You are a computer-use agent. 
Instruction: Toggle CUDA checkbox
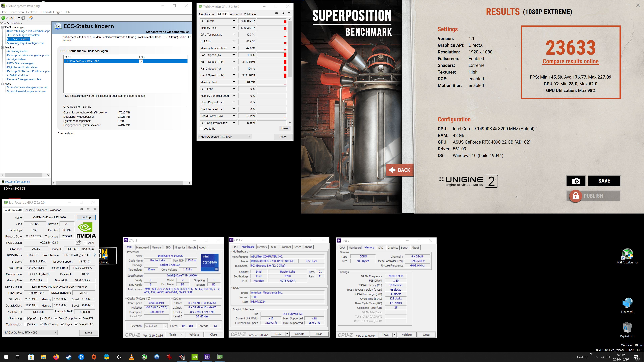coord(42,318)
